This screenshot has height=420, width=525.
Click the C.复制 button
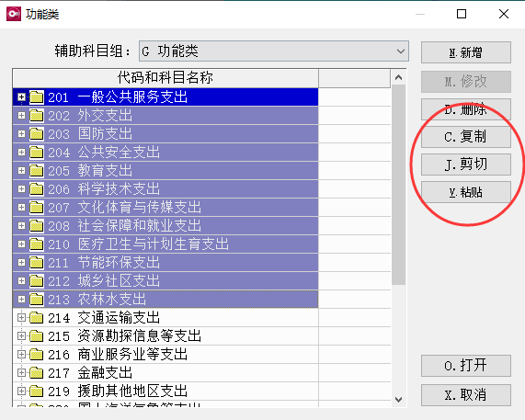click(x=466, y=137)
